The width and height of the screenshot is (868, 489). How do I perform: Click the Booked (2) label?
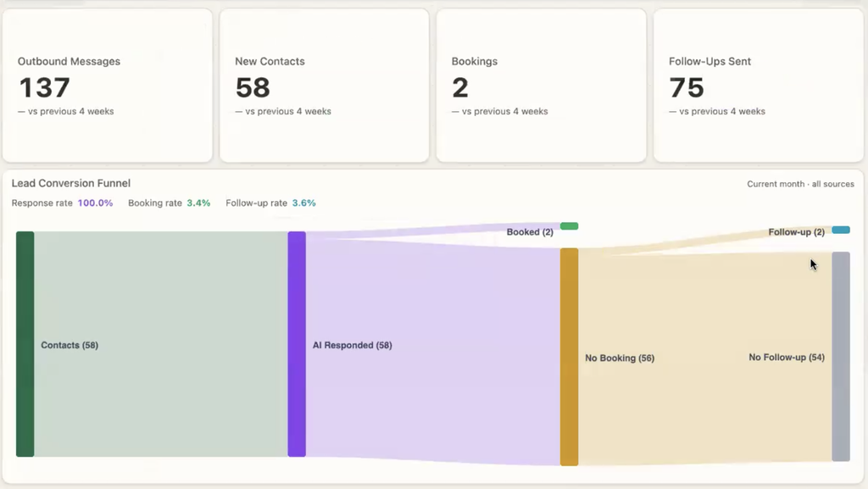(530, 231)
